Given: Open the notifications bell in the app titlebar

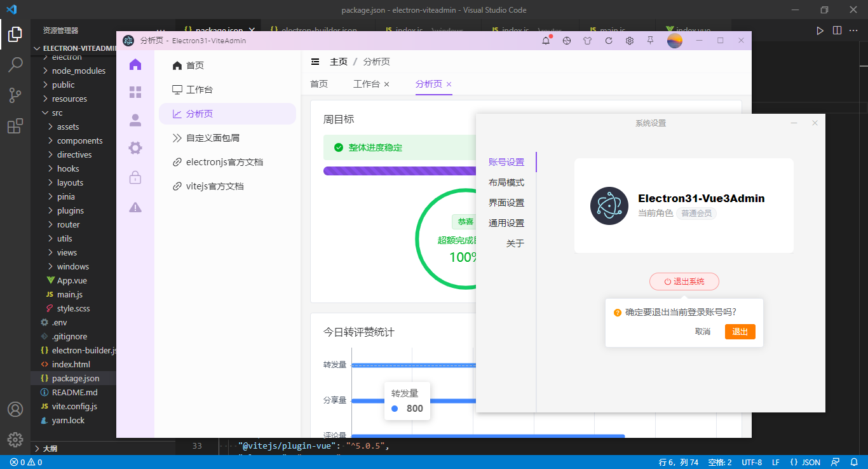Looking at the screenshot, I should (546, 40).
